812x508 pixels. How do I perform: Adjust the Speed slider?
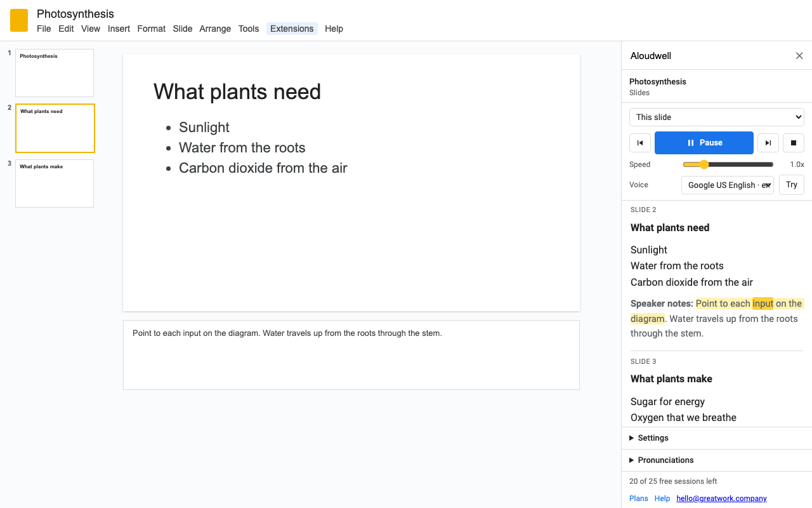(x=728, y=164)
